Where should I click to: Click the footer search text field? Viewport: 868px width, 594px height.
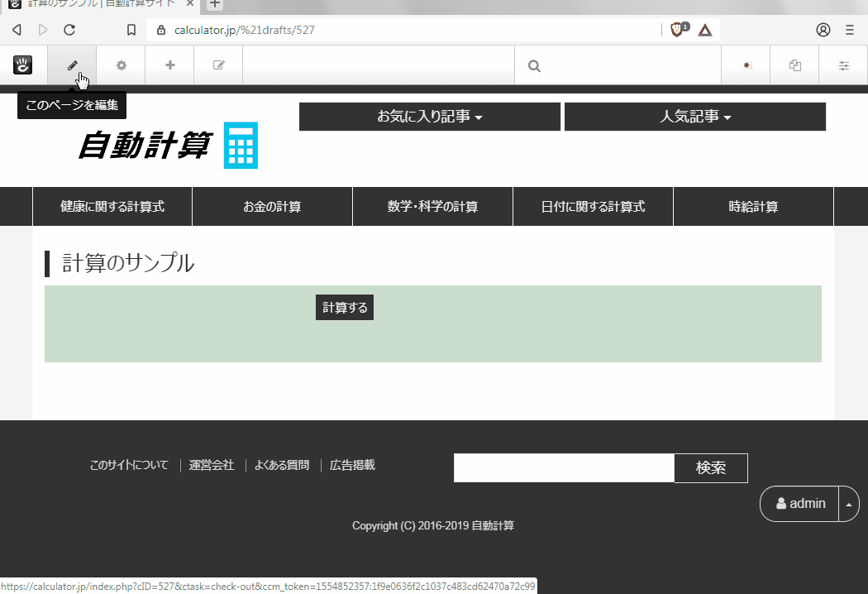[564, 468]
